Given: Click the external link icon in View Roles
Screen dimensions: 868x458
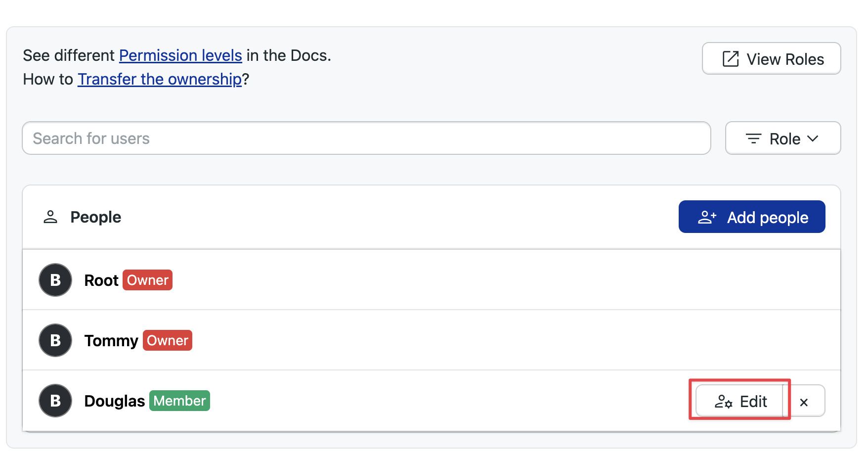Looking at the screenshot, I should [x=731, y=59].
